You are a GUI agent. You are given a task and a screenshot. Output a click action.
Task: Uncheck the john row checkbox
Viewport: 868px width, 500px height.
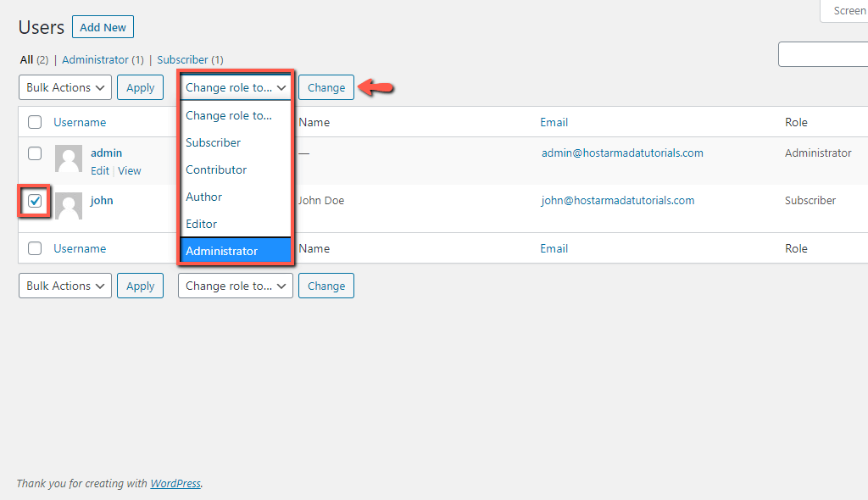point(35,201)
